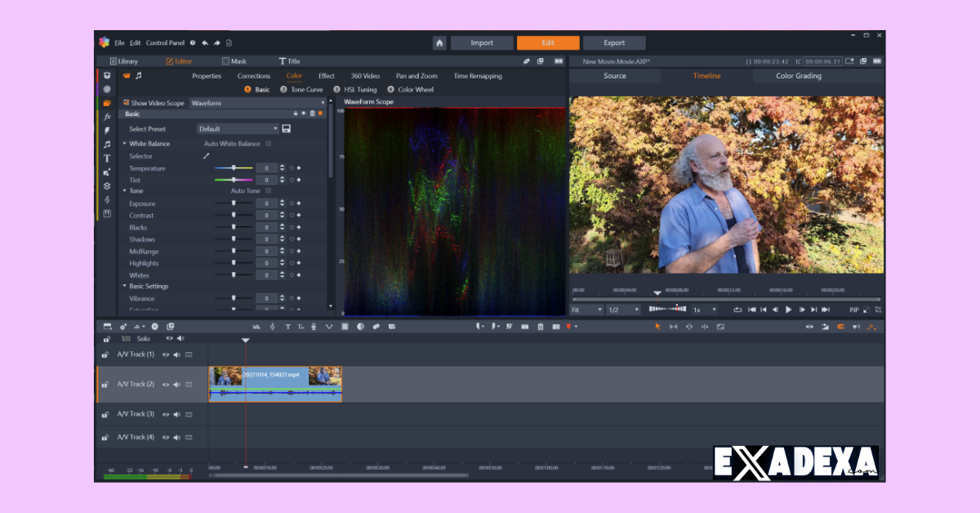Open the Titles (T) sidebar icon
Screen dimensions: 980x513
[107, 158]
